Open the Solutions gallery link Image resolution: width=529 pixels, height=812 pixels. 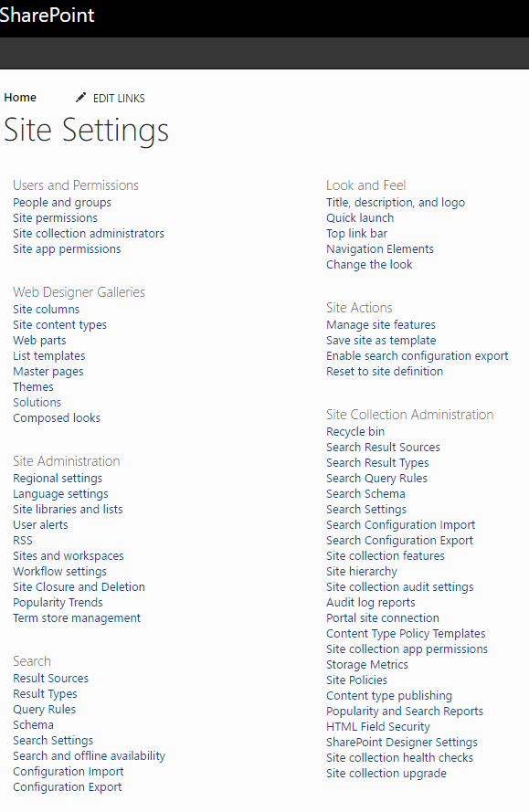[37, 403]
